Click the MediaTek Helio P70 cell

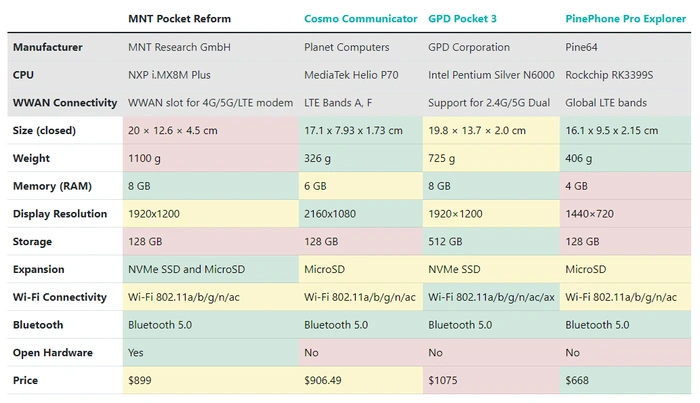pyautogui.click(x=351, y=75)
